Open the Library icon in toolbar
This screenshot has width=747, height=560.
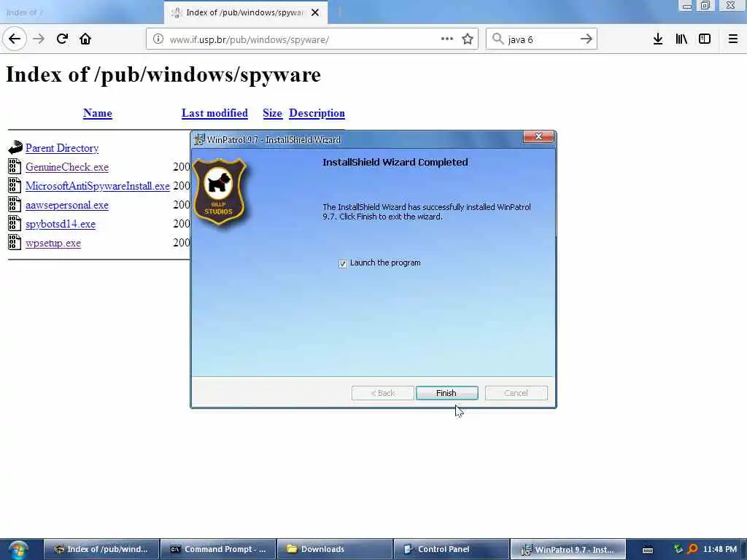[681, 39]
